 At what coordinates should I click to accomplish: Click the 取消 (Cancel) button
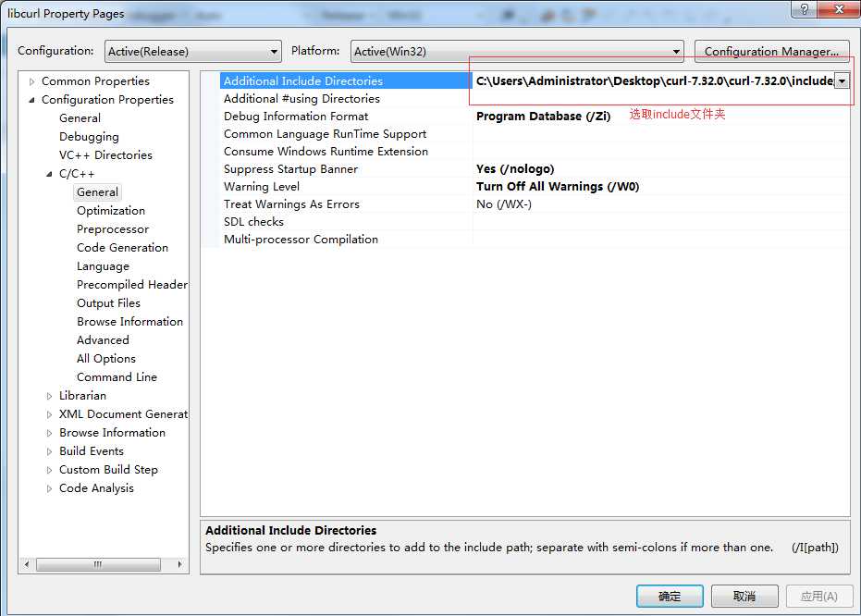pyautogui.click(x=744, y=597)
